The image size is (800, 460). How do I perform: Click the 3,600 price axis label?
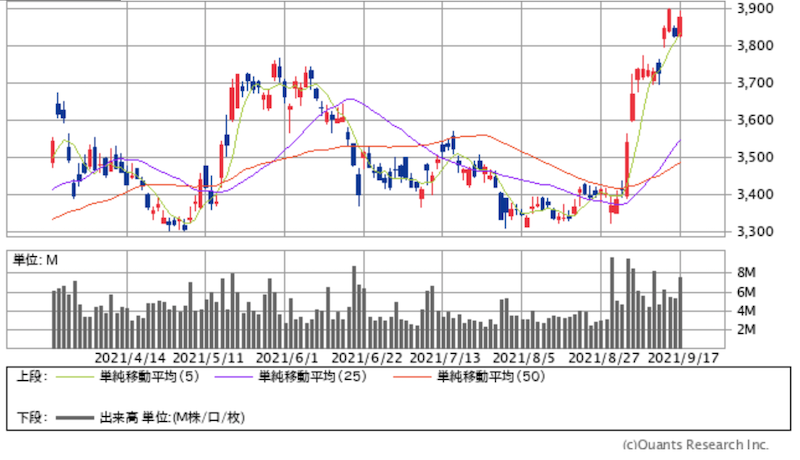point(756,120)
